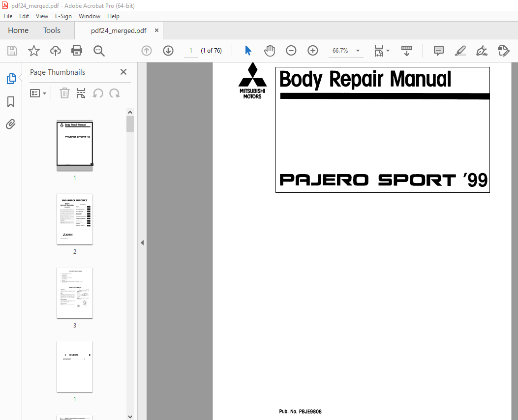Open the Find text magnifier tool

(99, 51)
